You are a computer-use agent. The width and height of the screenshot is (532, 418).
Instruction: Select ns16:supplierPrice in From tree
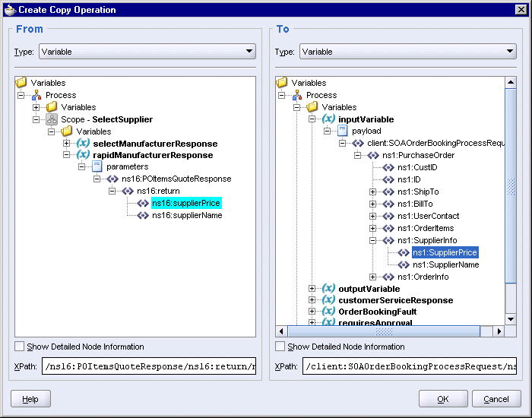(186, 203)
